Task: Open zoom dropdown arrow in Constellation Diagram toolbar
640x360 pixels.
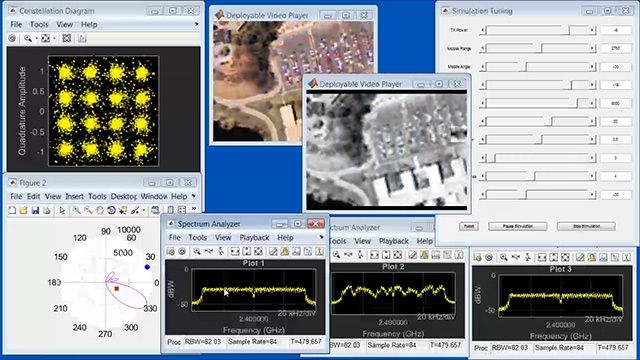Action: [36, 39]
